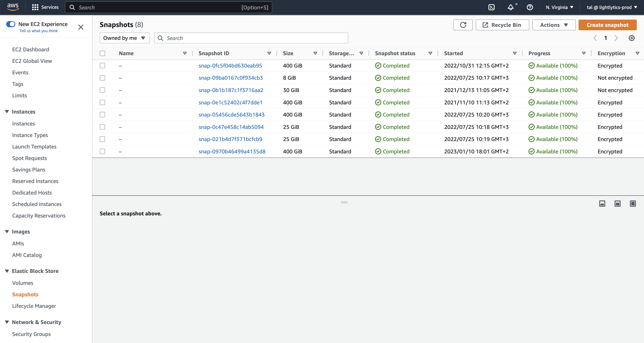
Task: Check the snapshot snap-0fc5f04bd630eab95 row checkbox
Action: tap(103, 65)
